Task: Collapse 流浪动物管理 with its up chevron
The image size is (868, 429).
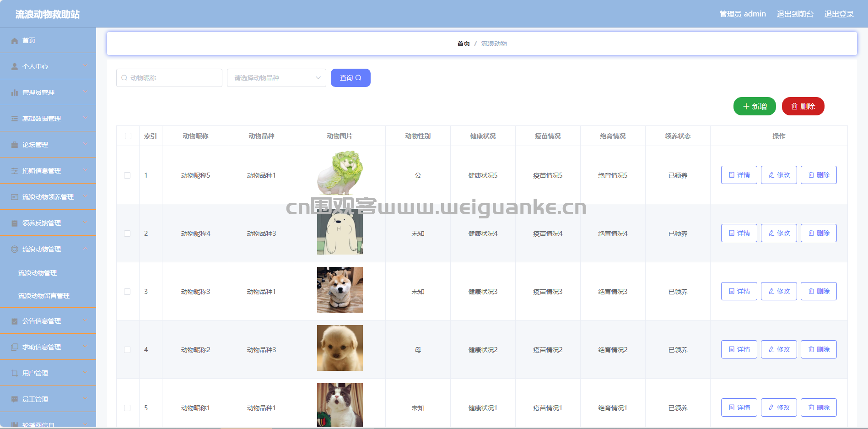Action: (x=86, y=249)
